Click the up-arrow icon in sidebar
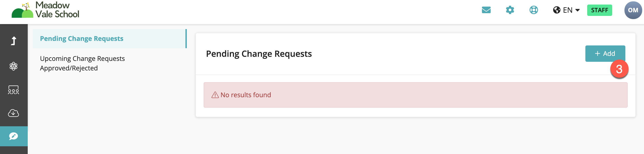Screen dimensions: 644x154 [14, 41]
